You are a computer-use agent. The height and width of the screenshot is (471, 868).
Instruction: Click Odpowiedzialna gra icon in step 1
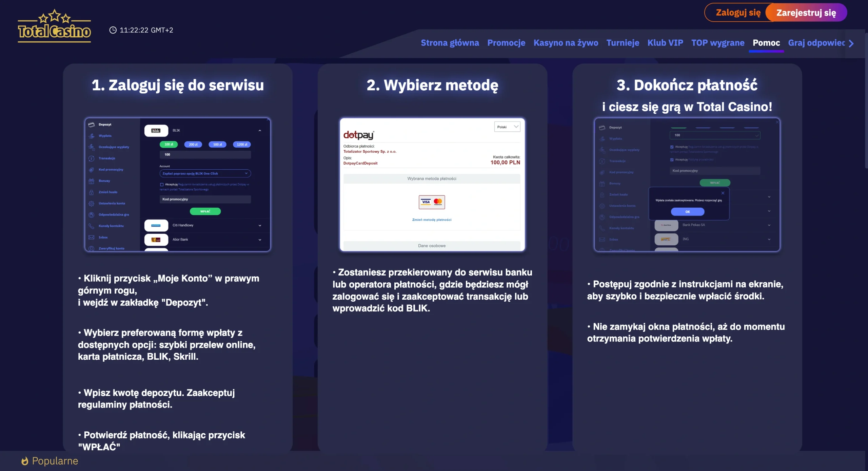pos(91,215)
